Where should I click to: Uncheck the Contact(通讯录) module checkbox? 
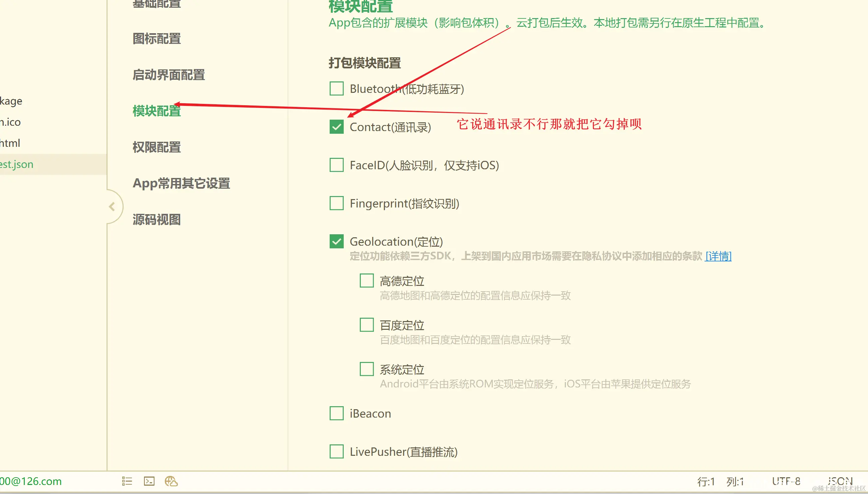tap(336, 127)
